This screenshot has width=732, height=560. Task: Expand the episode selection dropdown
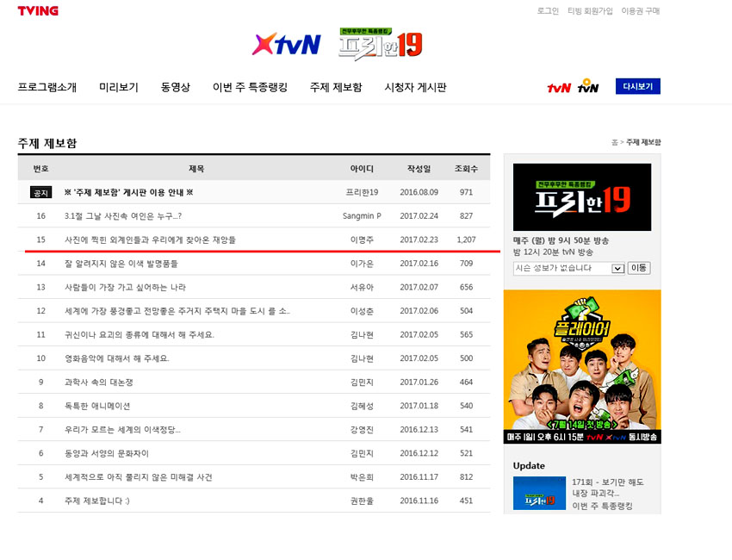(617, 268)
